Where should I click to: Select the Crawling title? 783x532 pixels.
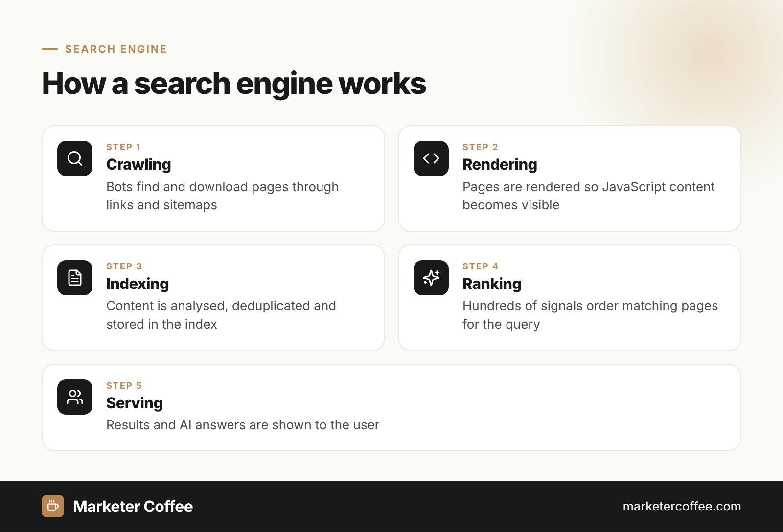(x=138, y=165)
